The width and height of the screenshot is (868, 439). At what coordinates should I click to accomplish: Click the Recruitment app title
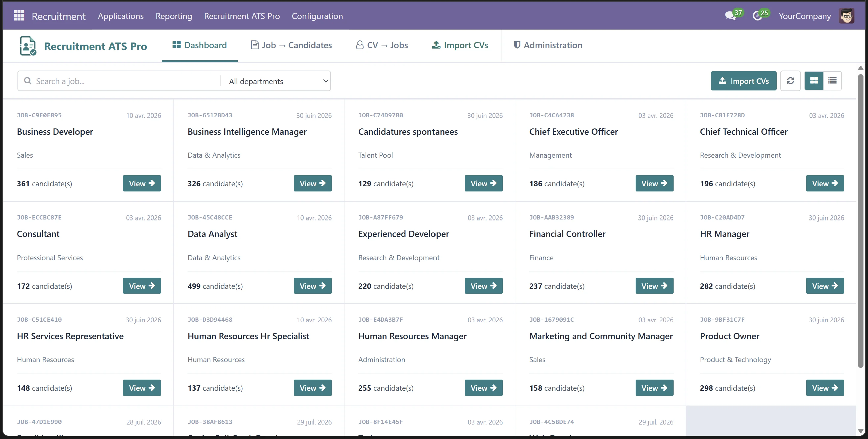pyautogui.click(x=59, y=16)
